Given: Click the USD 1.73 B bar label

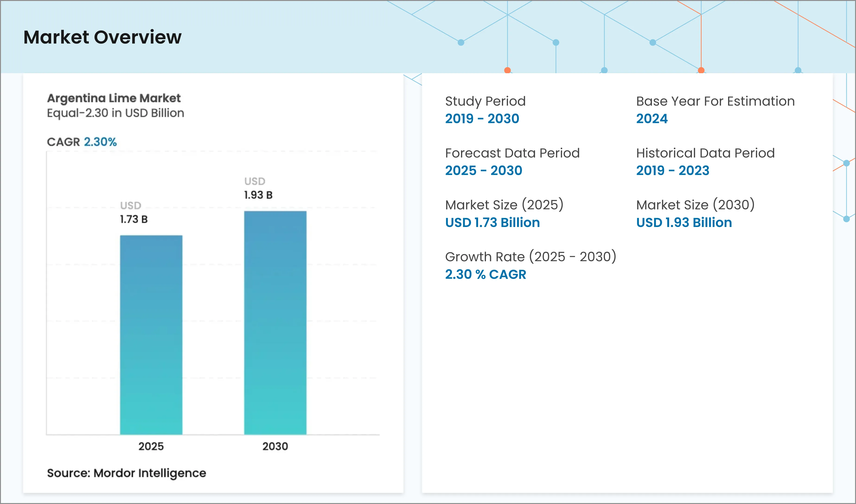Looking at the screenshot, I should tap(134, 213).
